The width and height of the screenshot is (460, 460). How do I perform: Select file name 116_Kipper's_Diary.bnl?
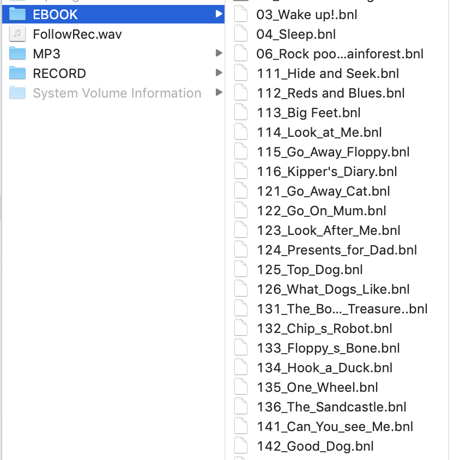coord(327,172)
